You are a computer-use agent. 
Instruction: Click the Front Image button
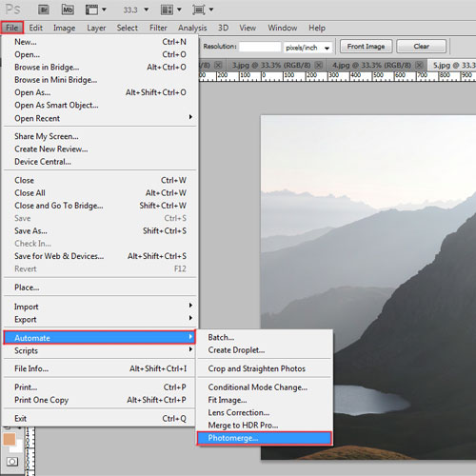pyautogui.click(x=366, y=47)
